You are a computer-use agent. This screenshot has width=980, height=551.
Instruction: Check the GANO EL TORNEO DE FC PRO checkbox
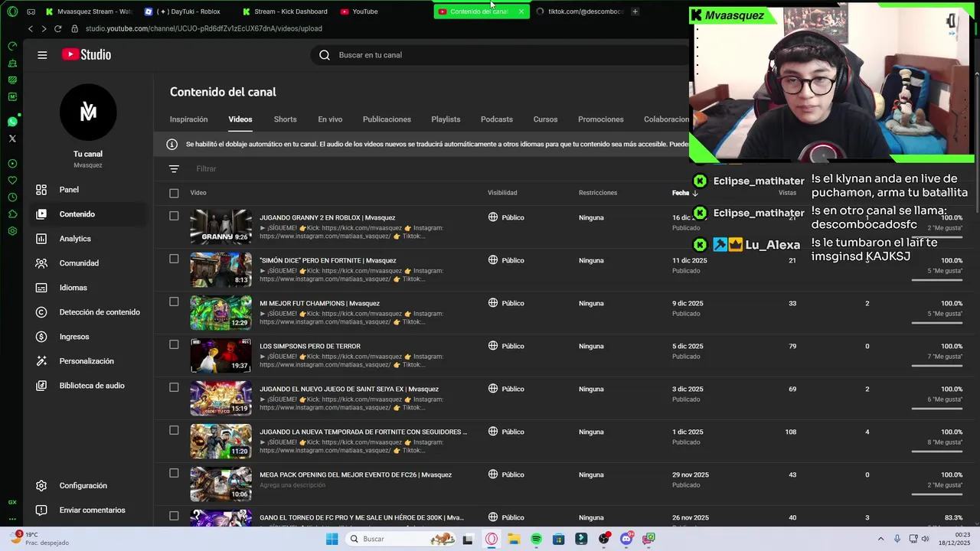point(174,517)
